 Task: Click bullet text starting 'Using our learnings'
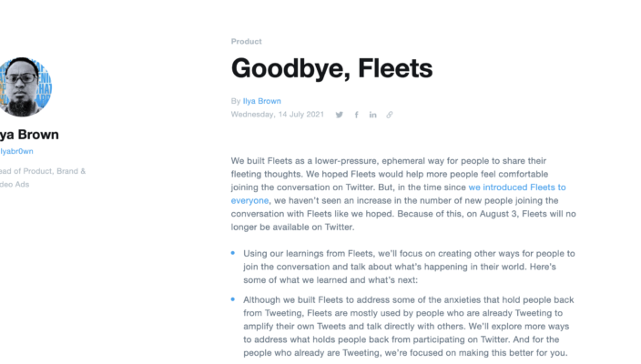(300, 253)
